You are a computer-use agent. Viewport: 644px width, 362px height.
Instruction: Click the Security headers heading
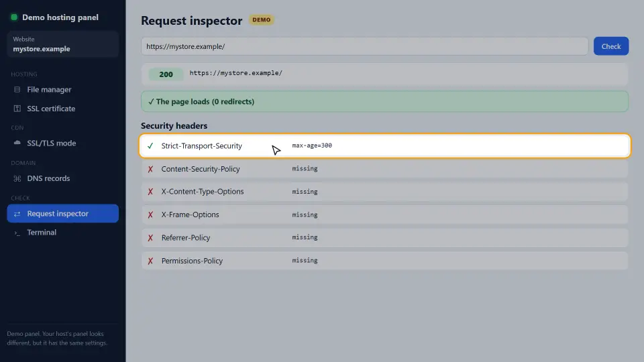(x=174, y=125)
